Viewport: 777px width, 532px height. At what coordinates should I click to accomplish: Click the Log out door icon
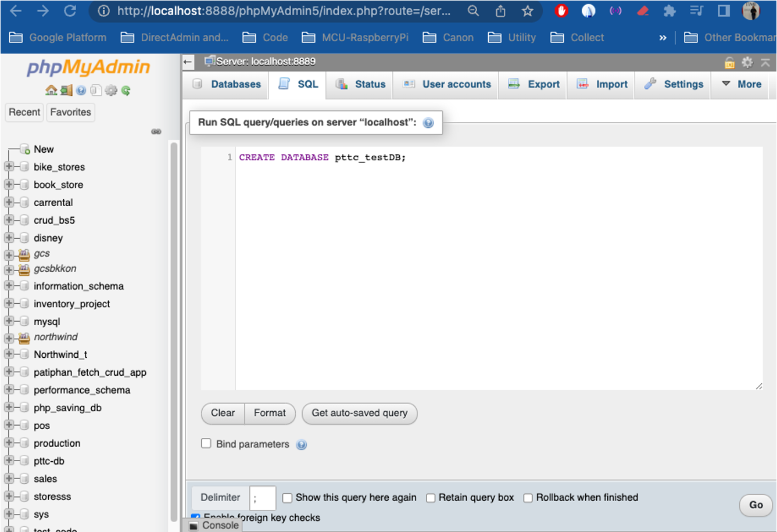66,91
